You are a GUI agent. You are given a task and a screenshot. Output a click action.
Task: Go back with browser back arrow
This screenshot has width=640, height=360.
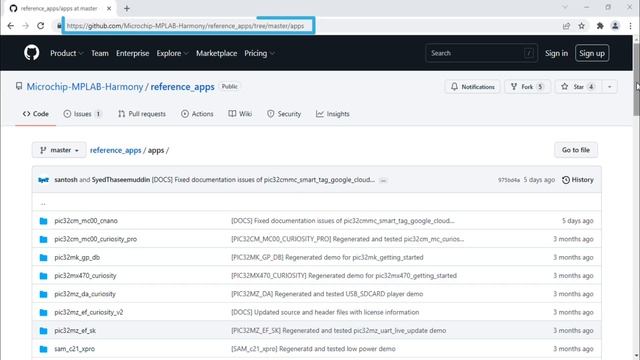(11, 26)
